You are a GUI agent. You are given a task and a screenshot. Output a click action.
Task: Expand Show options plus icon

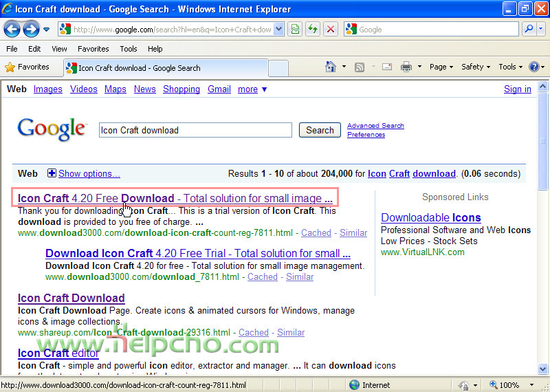(x=52, y=173)
